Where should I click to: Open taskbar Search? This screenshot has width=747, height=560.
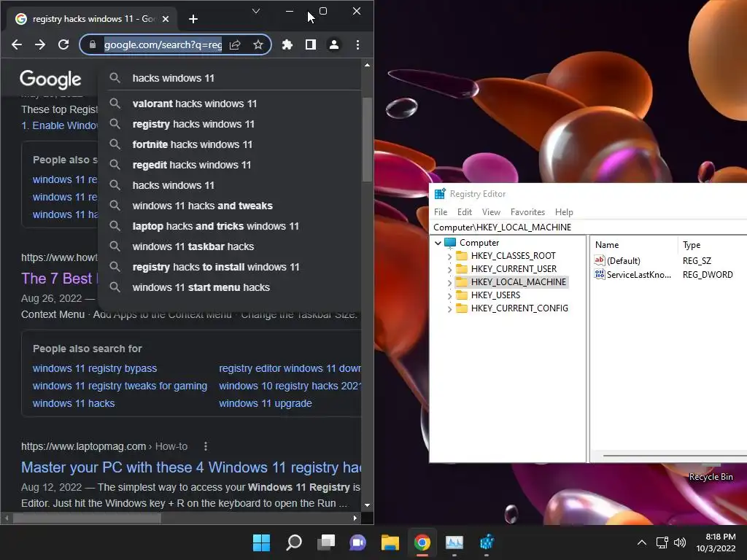(294, 542)
